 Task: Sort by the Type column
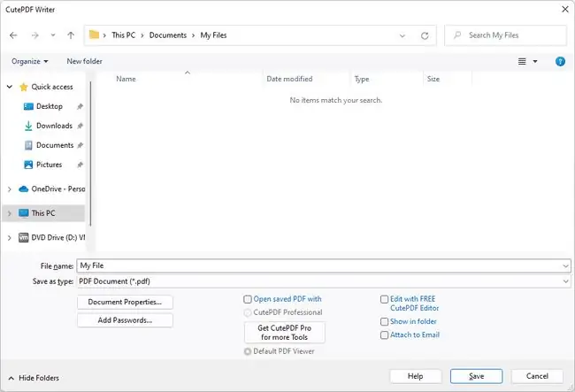click(x=362, y=79)
